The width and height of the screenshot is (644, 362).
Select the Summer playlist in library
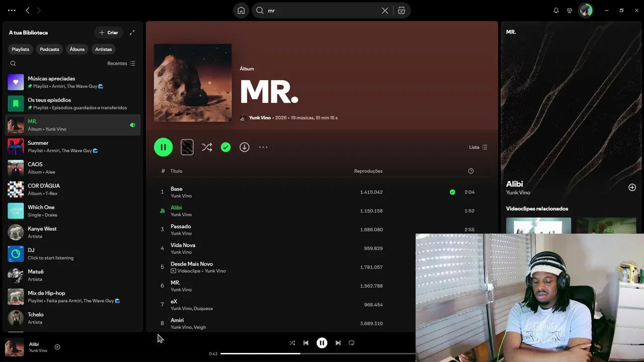[x=73, y=146]
